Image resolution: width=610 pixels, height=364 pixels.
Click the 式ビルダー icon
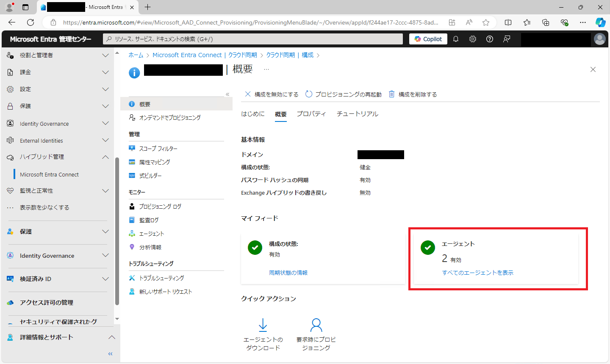(x=132, y=176)
